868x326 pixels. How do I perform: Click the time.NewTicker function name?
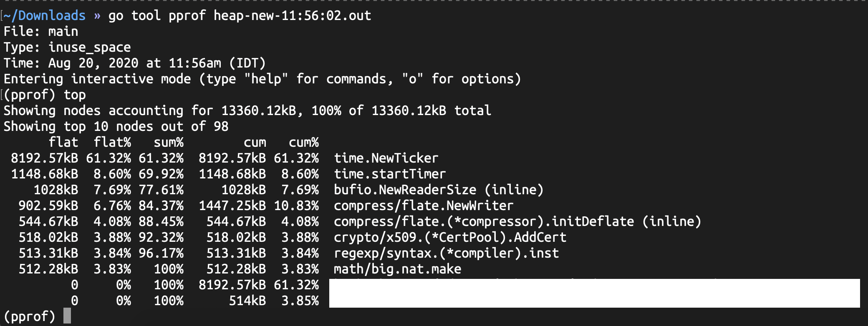pyautogui.click(x=386, y=158)
